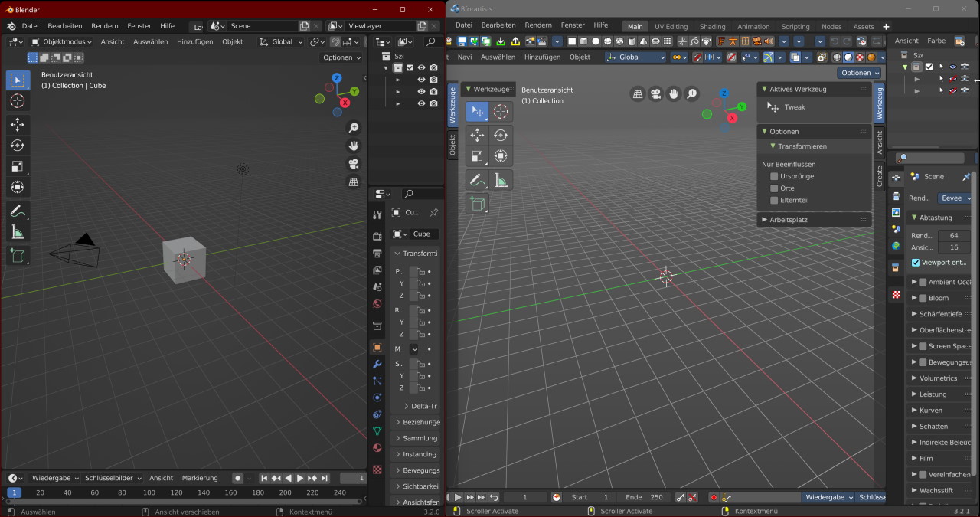980x517 pixels.
Task: Select the Annotate tool in Bforartists panel
Action: pos(477,180)
